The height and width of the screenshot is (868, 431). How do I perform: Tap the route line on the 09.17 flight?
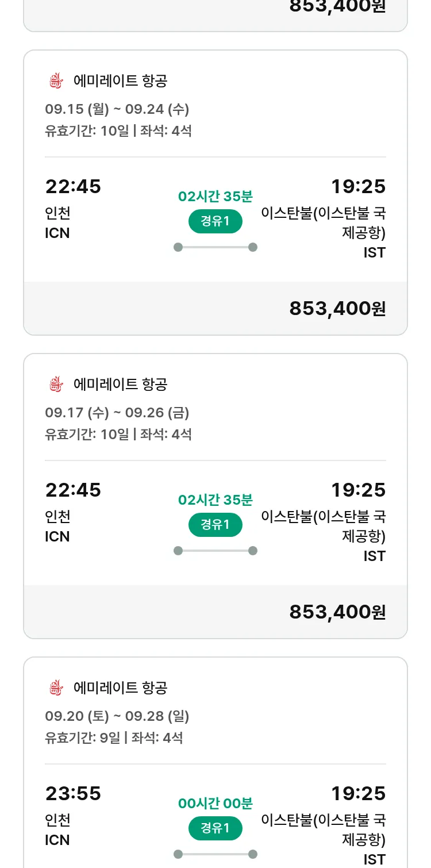tap(215, 551)
